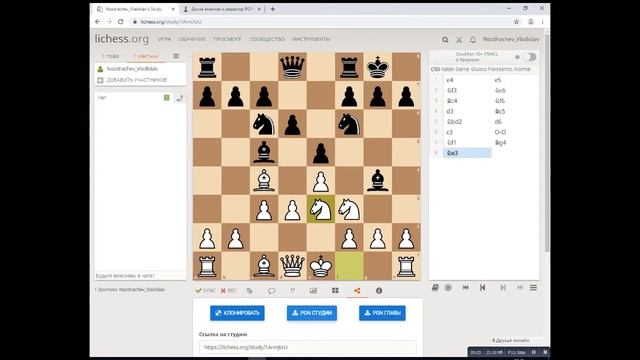This screenshot has width=640, height=360.
Task: Select move Ne3 in move list
Action: coord(467,153)
